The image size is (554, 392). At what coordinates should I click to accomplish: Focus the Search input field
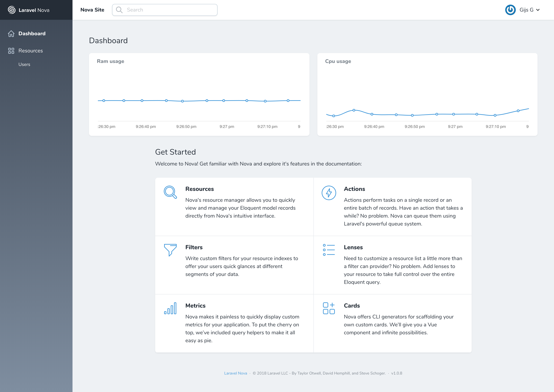point(169,10)
